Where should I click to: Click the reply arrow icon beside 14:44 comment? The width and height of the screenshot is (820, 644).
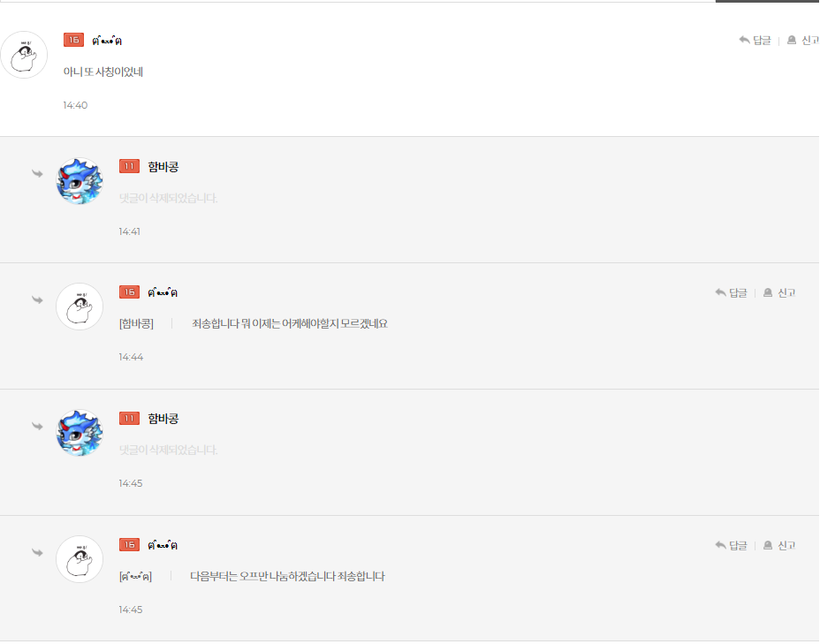coord(37,300)
